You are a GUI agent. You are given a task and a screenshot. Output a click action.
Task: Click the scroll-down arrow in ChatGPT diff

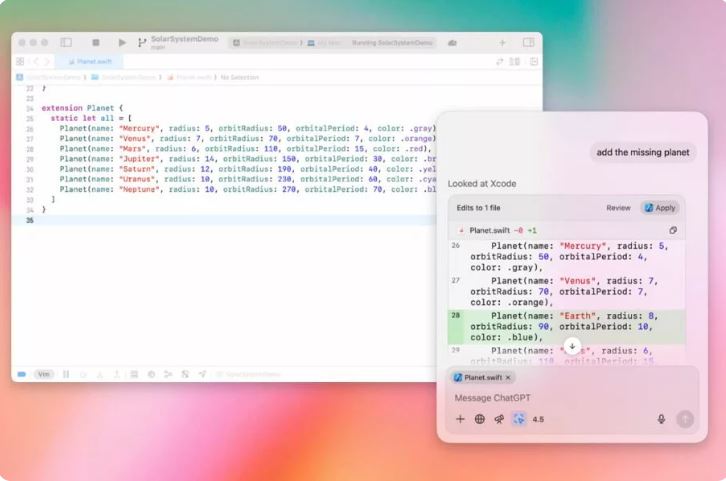(572, 345)
